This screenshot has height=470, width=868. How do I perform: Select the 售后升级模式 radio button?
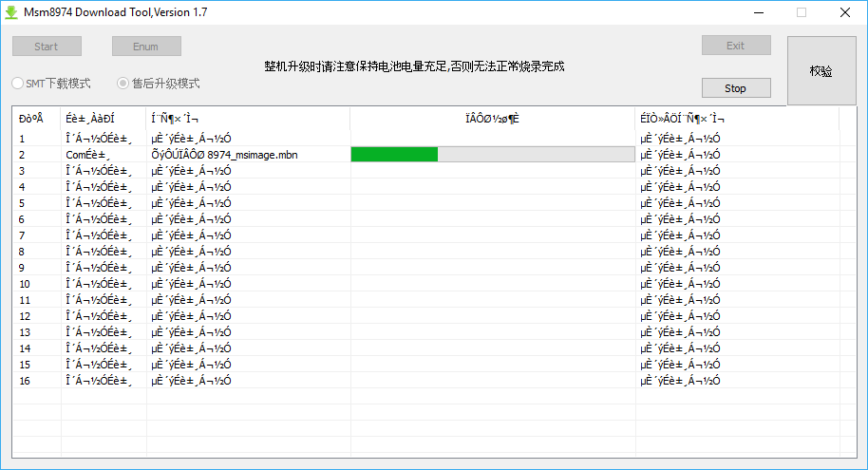coord(123,84)
